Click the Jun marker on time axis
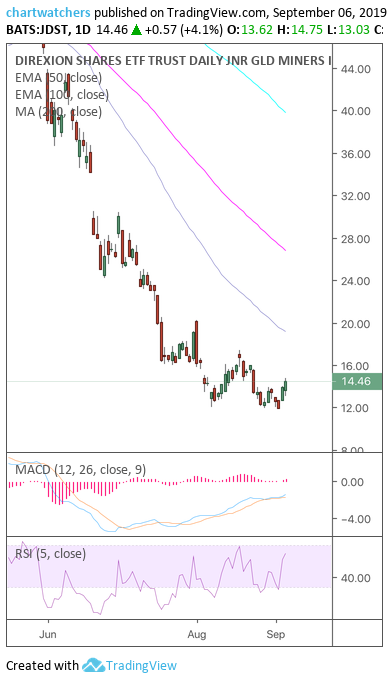 pos(48,635)
